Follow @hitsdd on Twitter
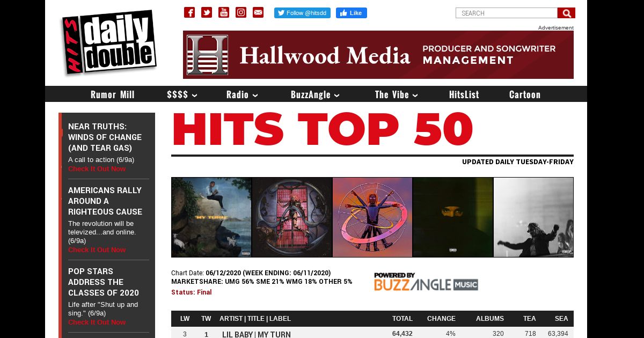 coord(302,13)
